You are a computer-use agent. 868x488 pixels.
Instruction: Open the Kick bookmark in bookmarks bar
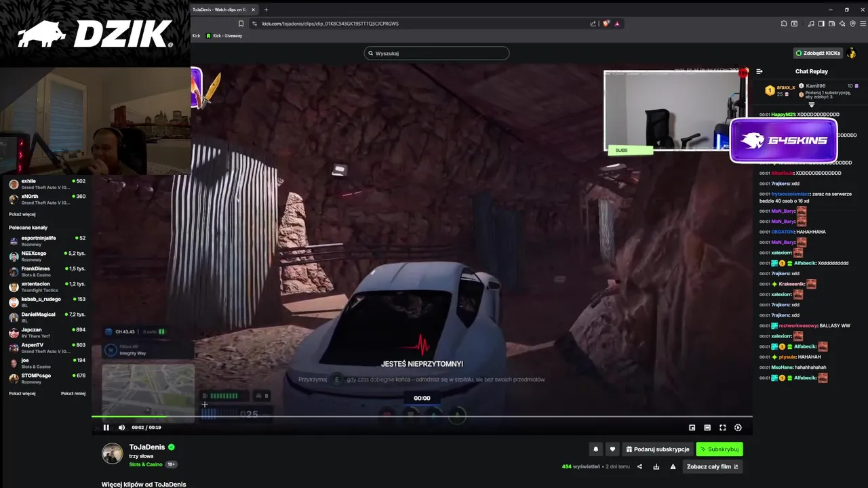coord(196,35)
